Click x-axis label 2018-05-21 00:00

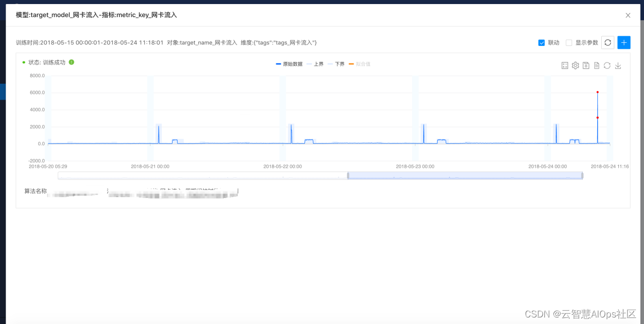150,166
